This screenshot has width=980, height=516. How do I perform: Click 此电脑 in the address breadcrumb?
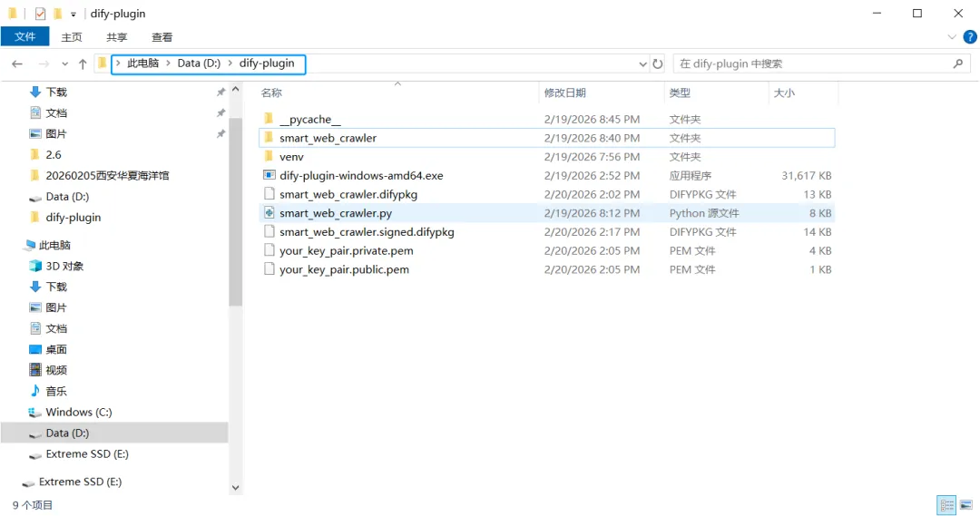[x=143, y=63]
